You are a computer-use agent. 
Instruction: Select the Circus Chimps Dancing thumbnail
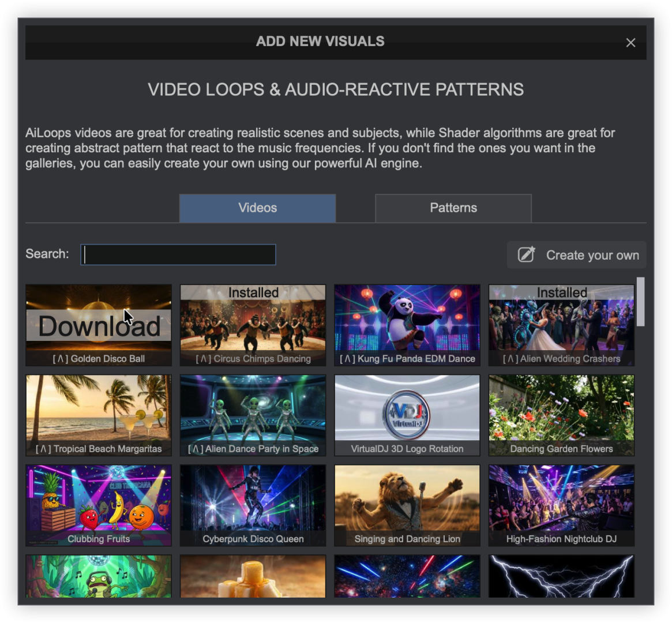[x=253, y=325]
